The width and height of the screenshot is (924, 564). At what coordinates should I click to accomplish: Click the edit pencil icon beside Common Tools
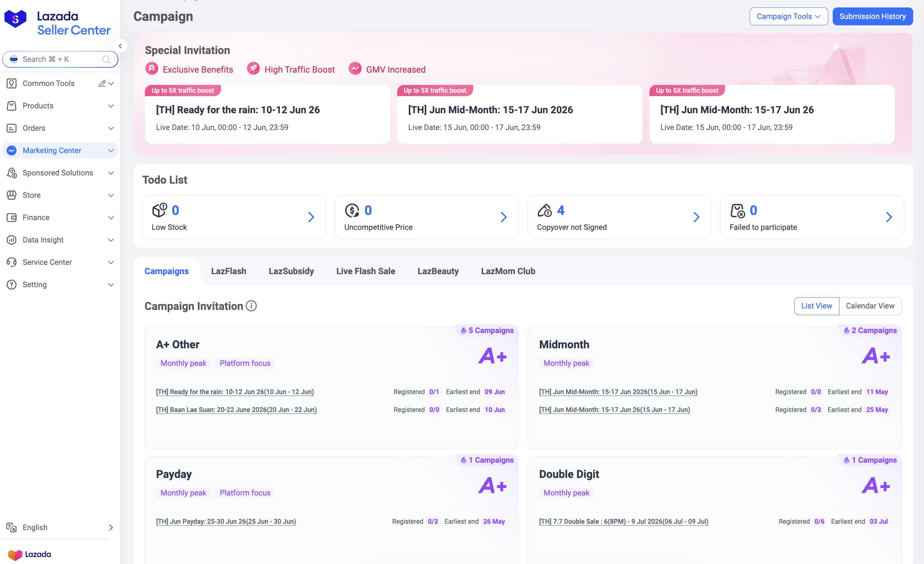coord(102,83)
